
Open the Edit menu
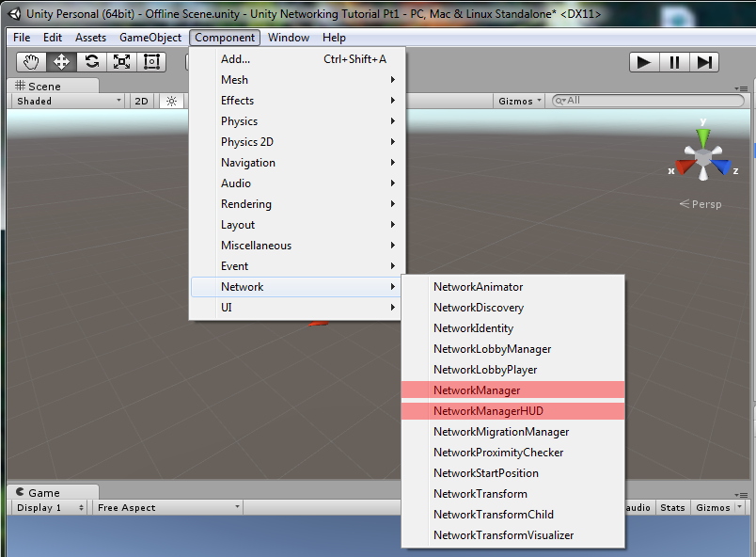tap(53, 38)
